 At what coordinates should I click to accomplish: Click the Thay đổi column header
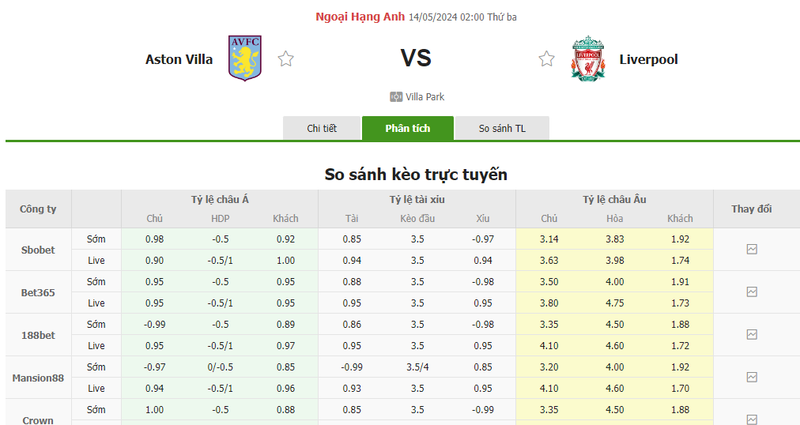click(x=752, y=209)
